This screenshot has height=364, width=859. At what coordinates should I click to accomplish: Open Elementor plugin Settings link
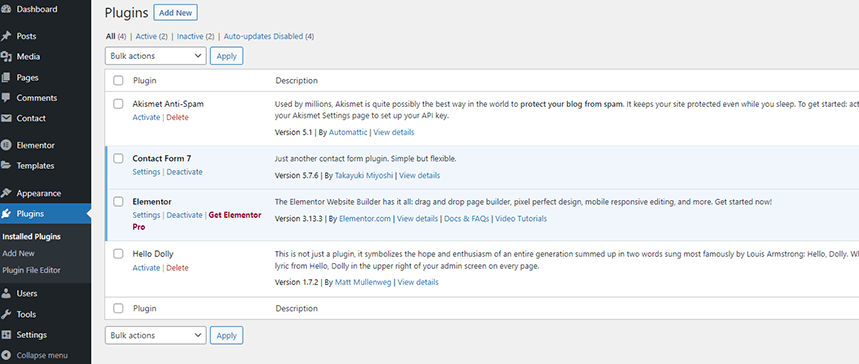coord(146,215)
